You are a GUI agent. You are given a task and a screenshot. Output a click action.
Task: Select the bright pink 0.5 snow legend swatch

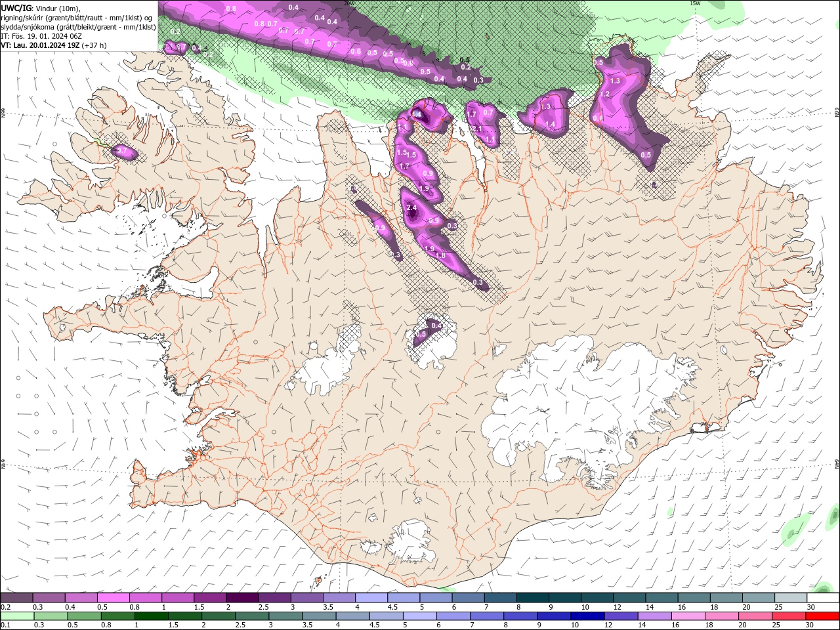tap(114, 598)
